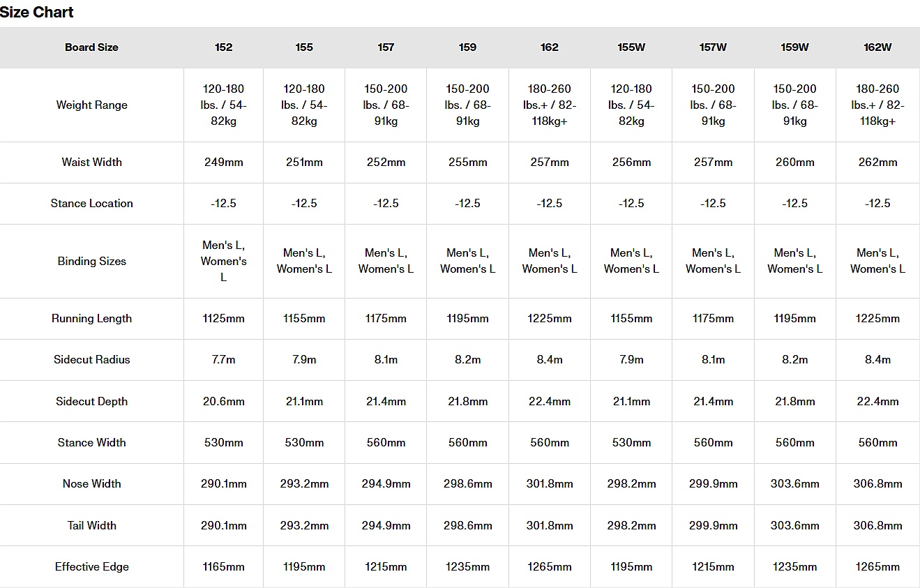Click the 155W column header
This screenshot has width=920, height=588.
631,47
